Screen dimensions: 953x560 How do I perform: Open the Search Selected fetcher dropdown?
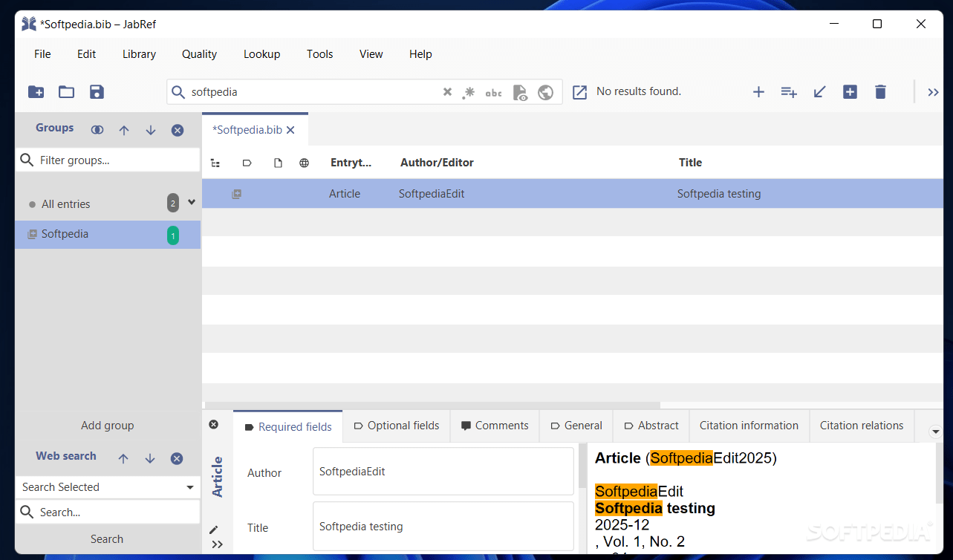tap(190, 487)
